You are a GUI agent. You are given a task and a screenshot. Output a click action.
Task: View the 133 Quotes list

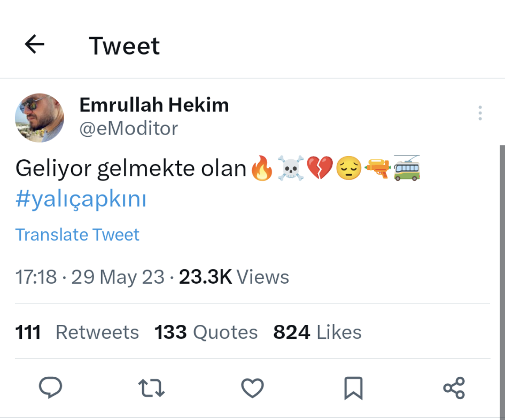tap(206, 332)
